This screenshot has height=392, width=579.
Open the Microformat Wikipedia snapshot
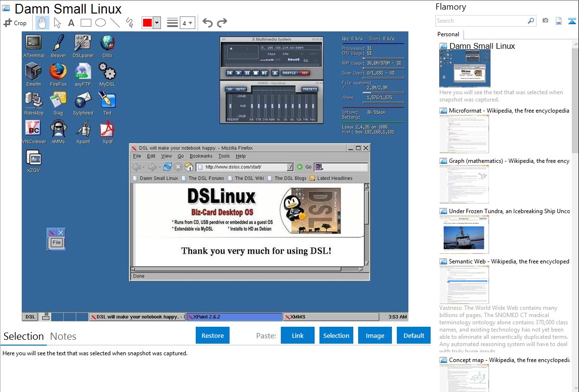click(x=464, y=134)
